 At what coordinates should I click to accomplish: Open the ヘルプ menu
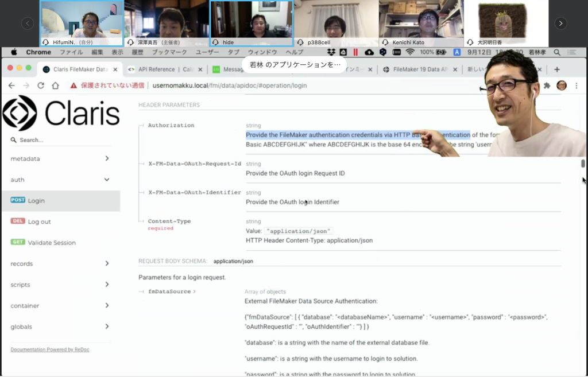click(295, 52)
